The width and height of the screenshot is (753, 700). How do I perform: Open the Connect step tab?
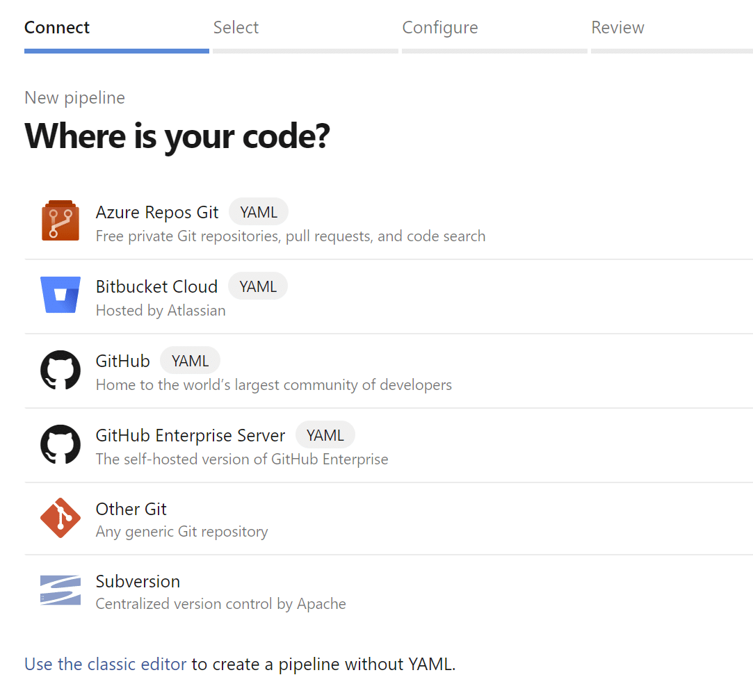[x=57, y=28]
